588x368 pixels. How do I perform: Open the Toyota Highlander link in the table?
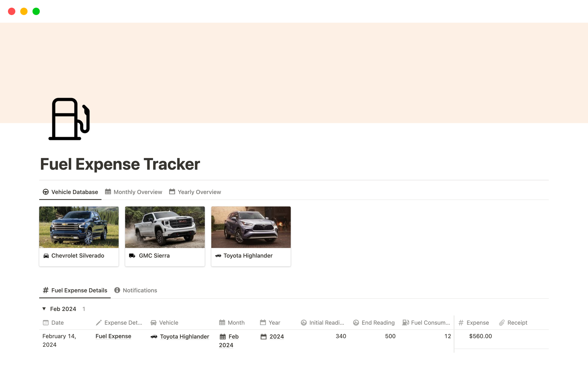[x=184, y=336]
